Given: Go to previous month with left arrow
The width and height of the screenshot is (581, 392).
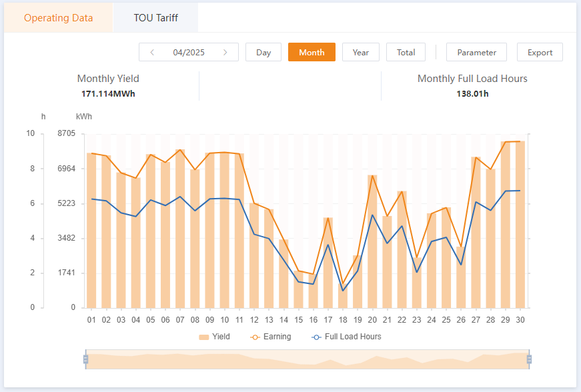Looking at the screenshot, I should [152, 52].
